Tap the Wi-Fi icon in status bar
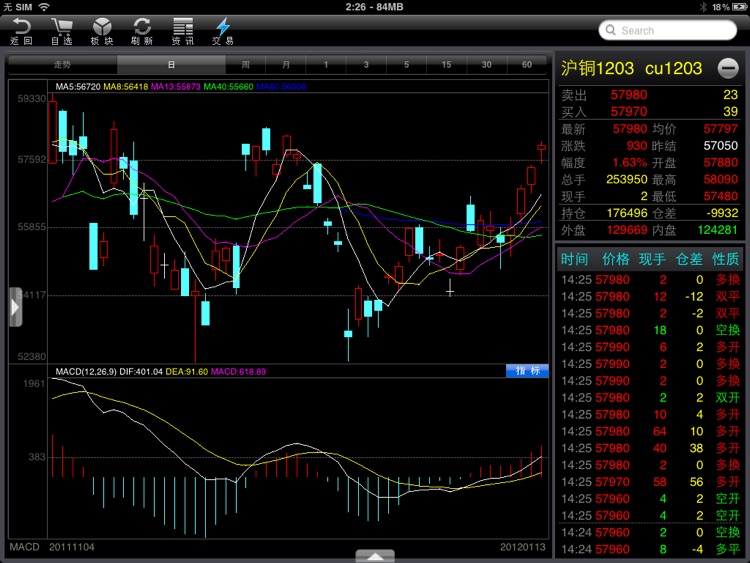The width and height of the screenshot is (750, 563). pos(44,7)
